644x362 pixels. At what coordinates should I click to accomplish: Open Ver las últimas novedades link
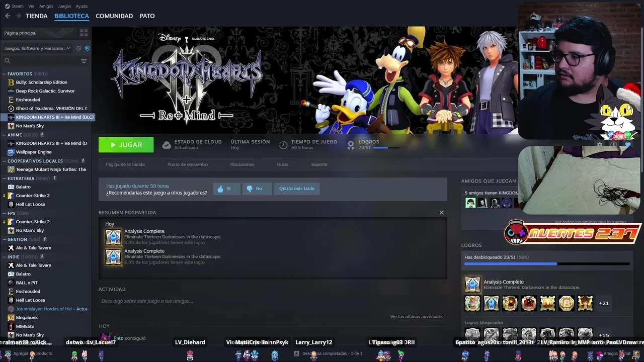417,317
